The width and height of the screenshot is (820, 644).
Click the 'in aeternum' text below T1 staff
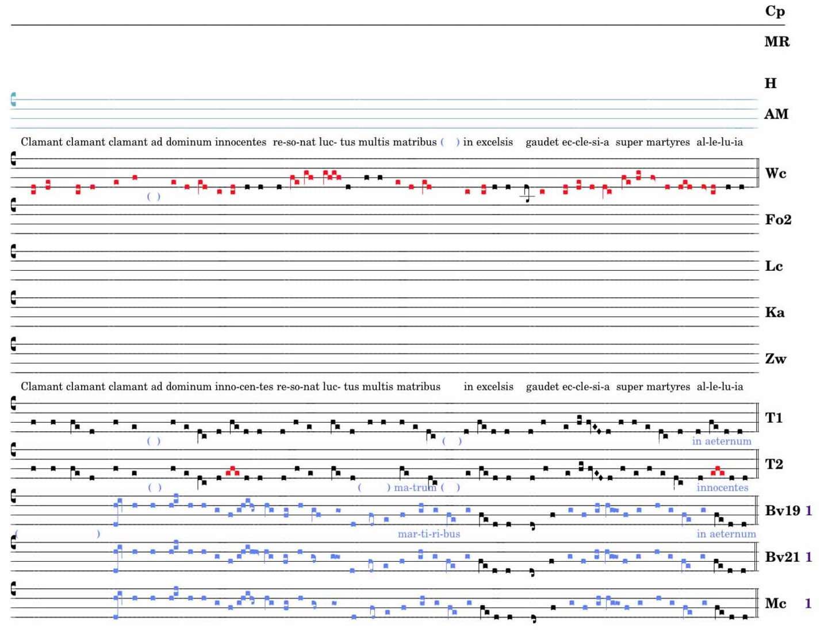point(722,441)
